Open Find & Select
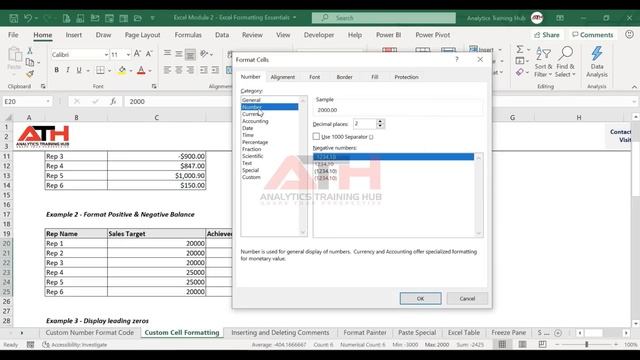The width and height of the screenshot is (640, 360). [565, 62]
